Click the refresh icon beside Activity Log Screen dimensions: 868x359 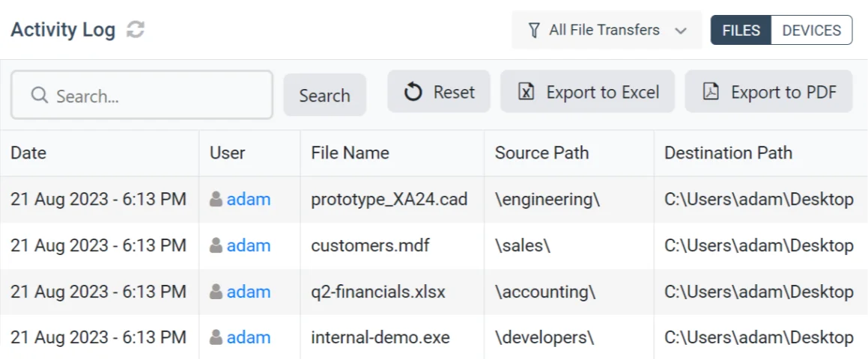pos(136,30)
